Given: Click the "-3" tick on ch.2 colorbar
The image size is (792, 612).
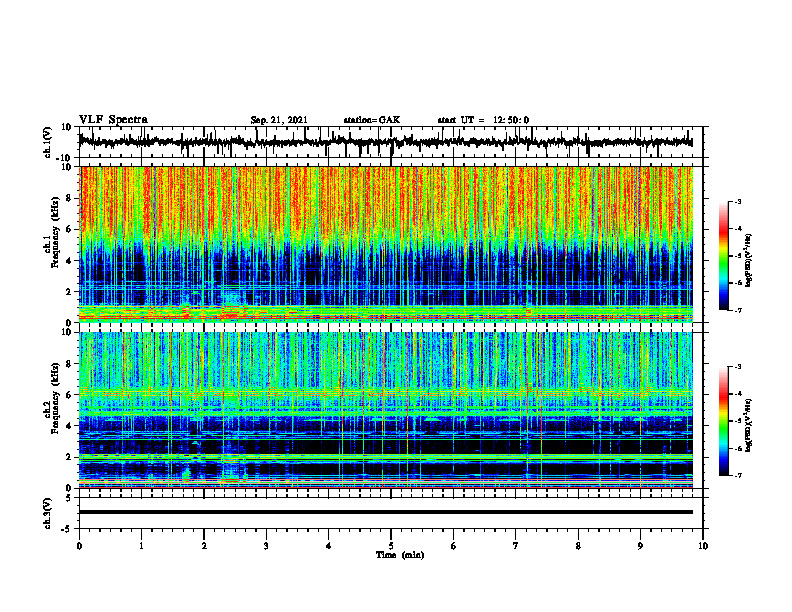Looking at the screenshot, I should 737,367.
